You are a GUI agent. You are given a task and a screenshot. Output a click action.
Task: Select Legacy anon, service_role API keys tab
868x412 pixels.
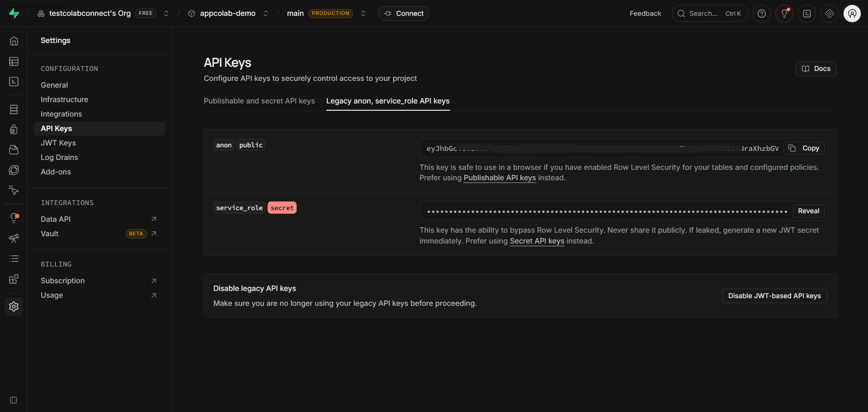(x=388, y=101)
